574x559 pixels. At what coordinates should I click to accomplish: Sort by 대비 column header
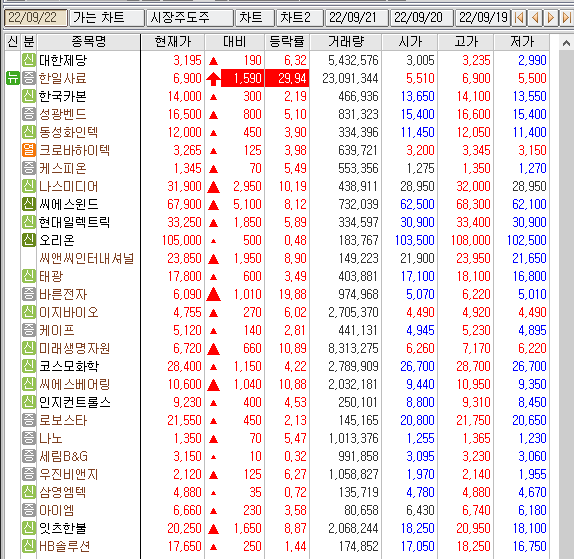coord(235,42)
